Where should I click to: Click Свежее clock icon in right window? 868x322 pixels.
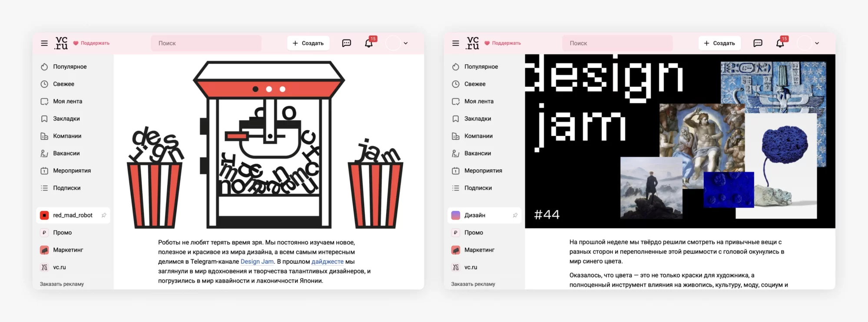click(456, 84)
